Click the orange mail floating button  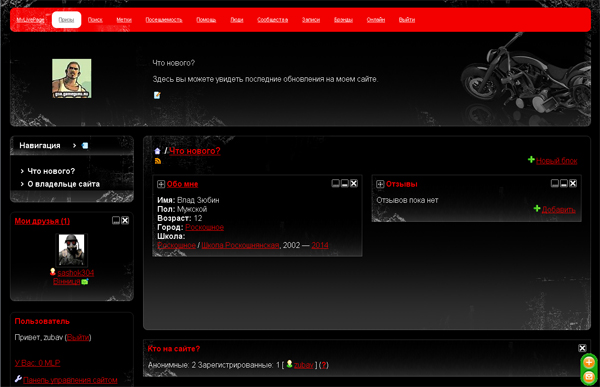(x=589, y=377)
